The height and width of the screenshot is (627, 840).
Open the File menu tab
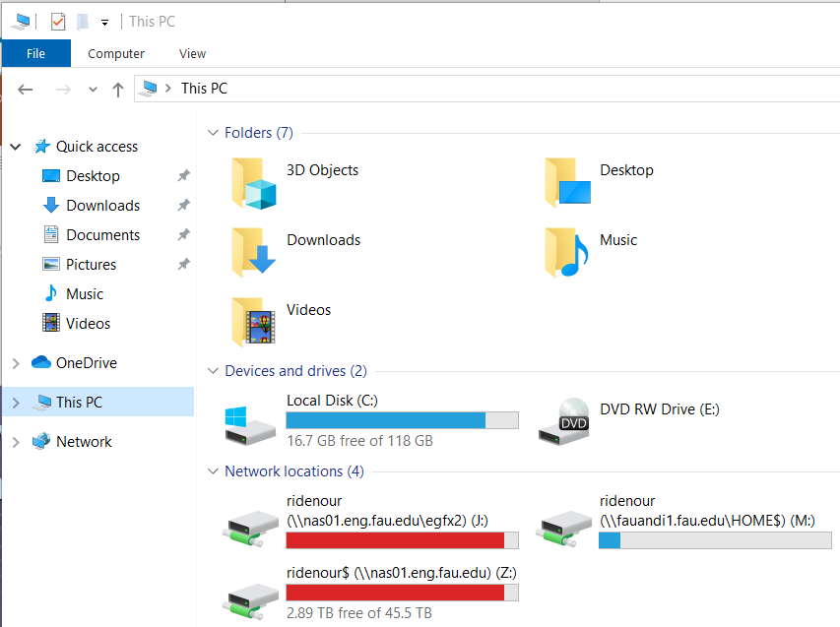pyautogui.click(x=35, y=53)
